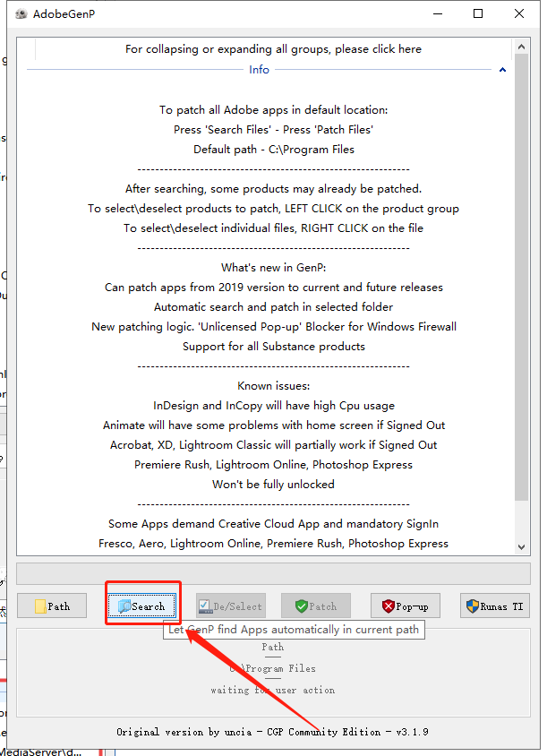Select the 'What's new in GenP:' line
The height and width of the screenshot is (756, 547).
273,268
